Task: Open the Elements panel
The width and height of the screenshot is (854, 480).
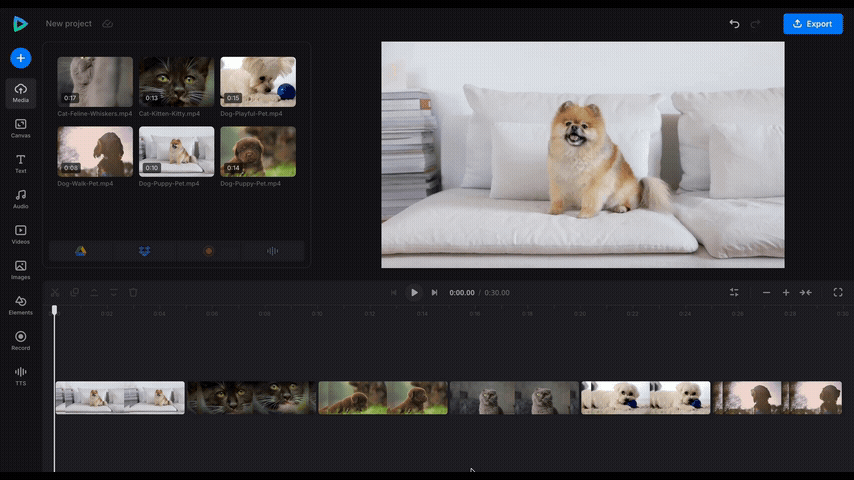Action: pyautogui.click(x=21, y=305)
